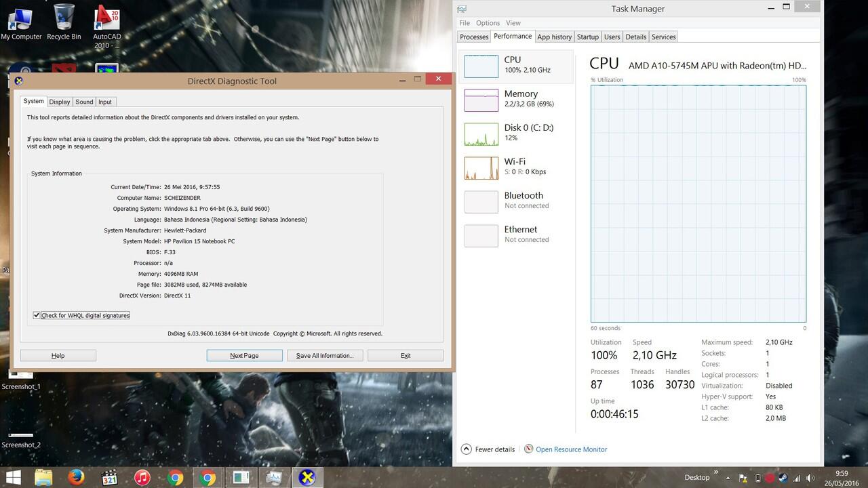The width and height of the screenshot is (868, 488).
Task: Click AMD A10-5745M APU processor name
Action: pos(717,66)
